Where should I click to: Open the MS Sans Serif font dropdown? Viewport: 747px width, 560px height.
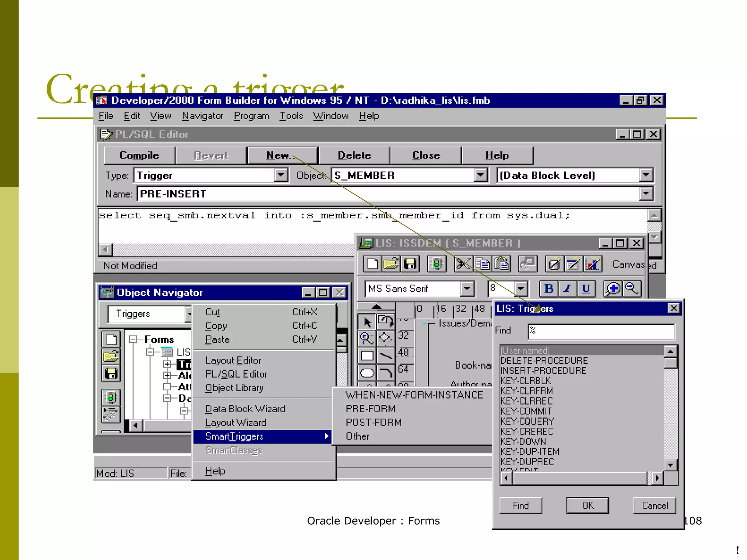[467, 289]
